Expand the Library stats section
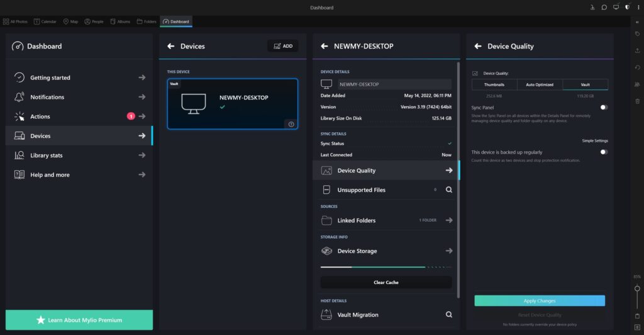 (142, 156)
